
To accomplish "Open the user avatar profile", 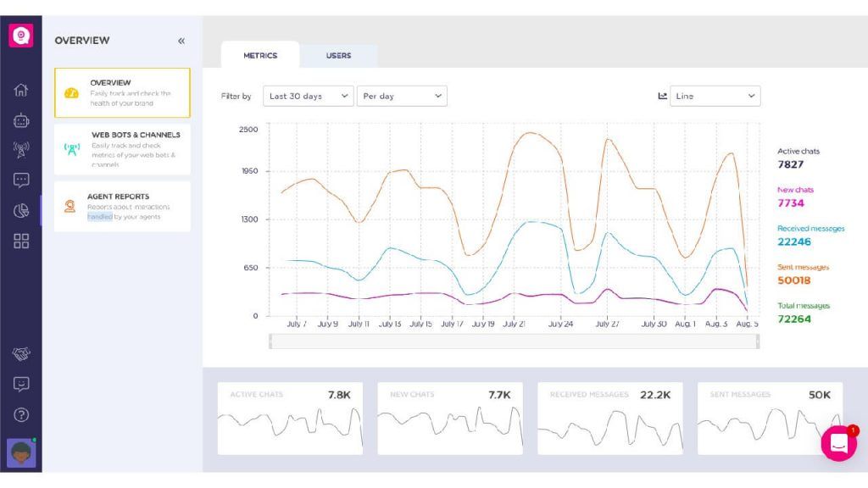I will tap(21, 453).
